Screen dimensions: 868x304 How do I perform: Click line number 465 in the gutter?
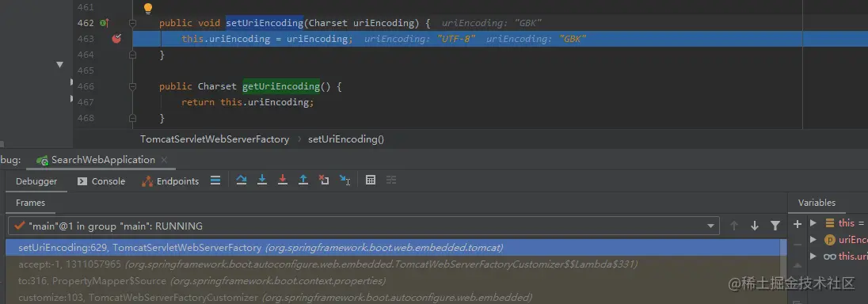pos(86,70)
